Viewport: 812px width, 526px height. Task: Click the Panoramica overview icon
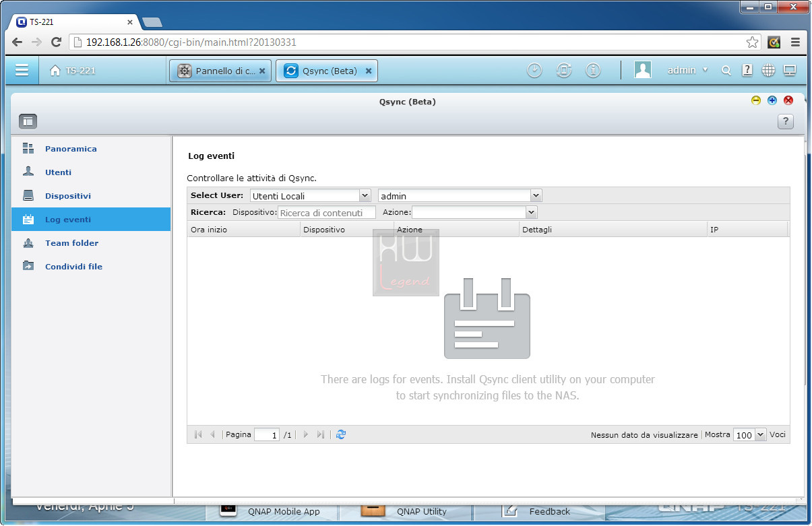(x=28, y=148)
